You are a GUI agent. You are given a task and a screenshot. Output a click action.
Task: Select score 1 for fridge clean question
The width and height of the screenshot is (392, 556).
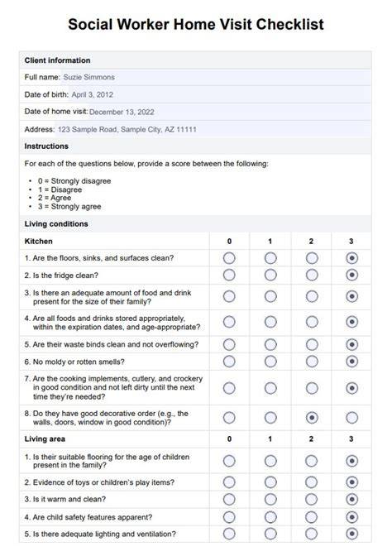coord(270,276)
